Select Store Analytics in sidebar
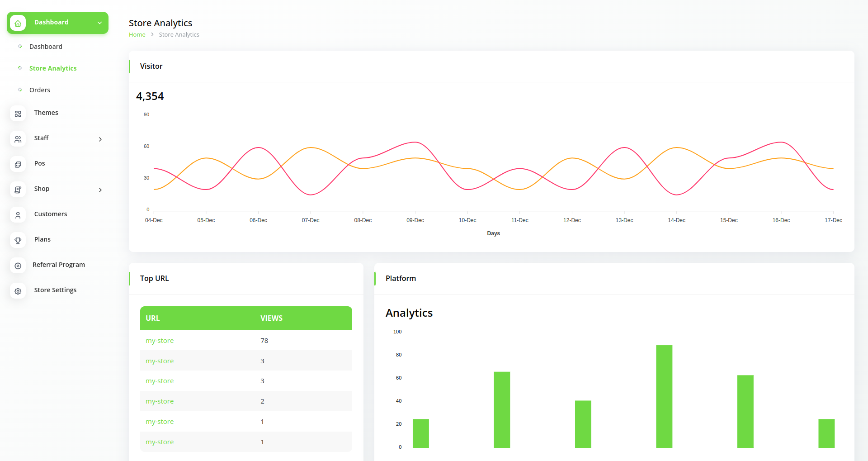 click(53, 68)
